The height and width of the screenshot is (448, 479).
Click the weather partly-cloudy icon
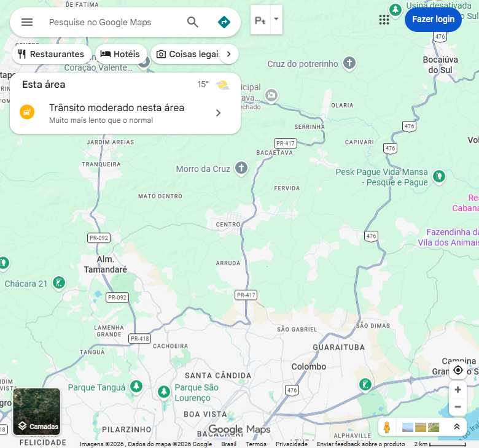(x=222, y=85)
